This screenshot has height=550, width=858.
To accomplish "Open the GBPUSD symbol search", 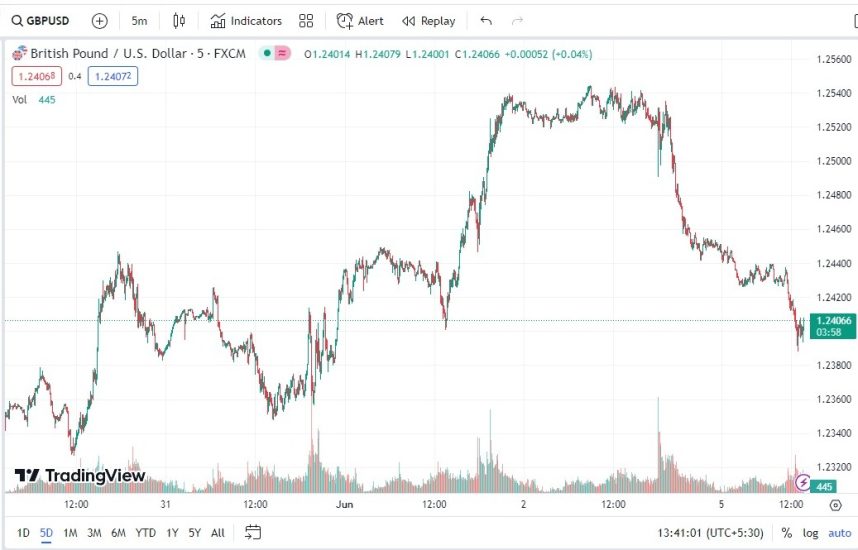I will pyautogui.click(x=40, y=20).
